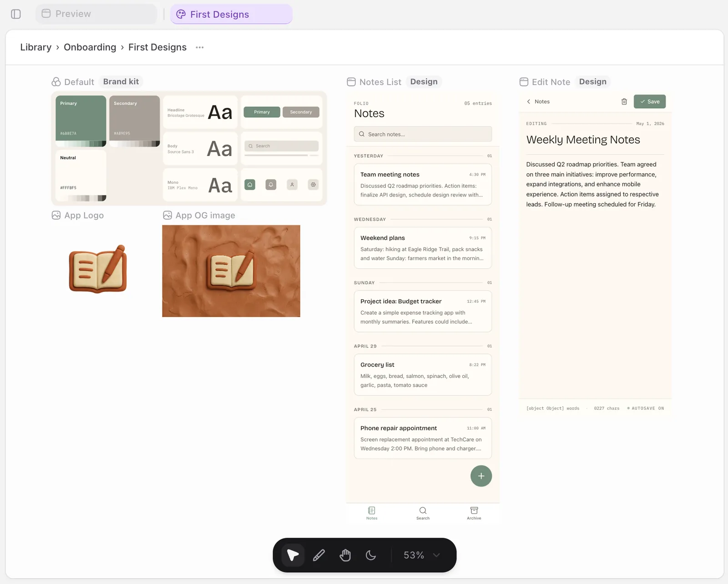728x584 pixels.
Task: Open the breadcrumb more options menu
Action: click(200, 47)
